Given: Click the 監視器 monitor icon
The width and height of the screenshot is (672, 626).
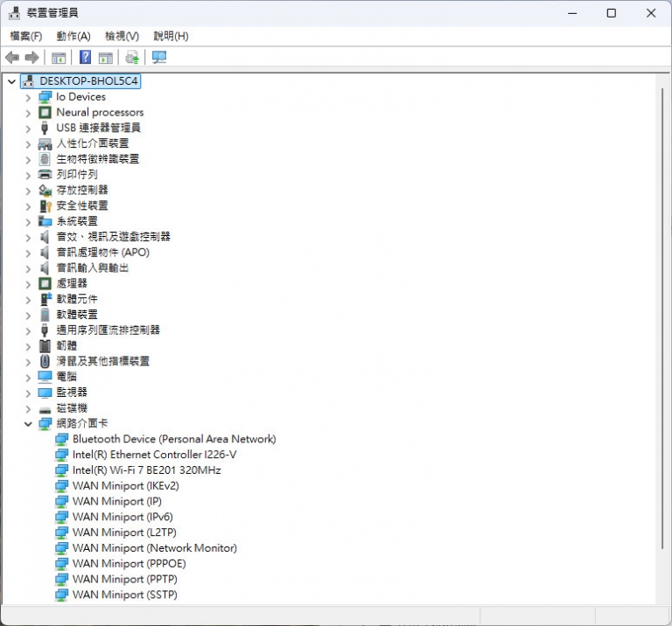Looking at the screenshot, I should 45,393.
